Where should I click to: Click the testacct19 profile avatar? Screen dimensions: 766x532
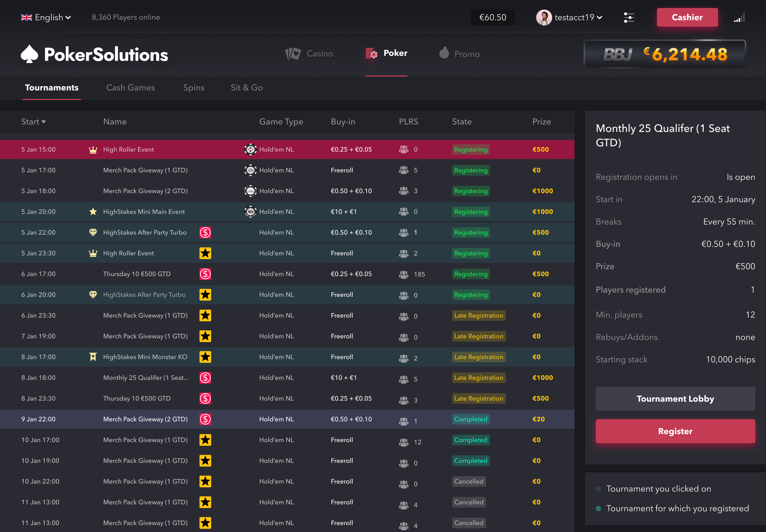point(544,17)
